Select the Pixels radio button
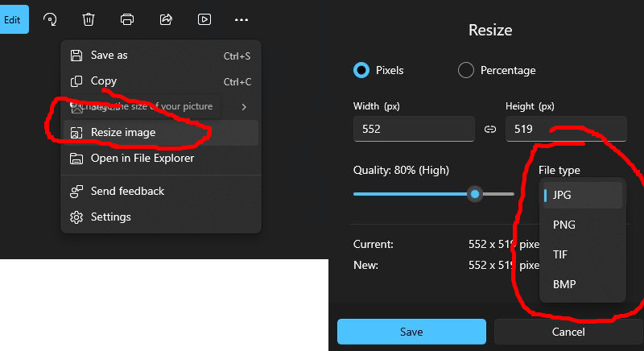The height and width of the screenshot is (351, 644). tap(361, 70)
